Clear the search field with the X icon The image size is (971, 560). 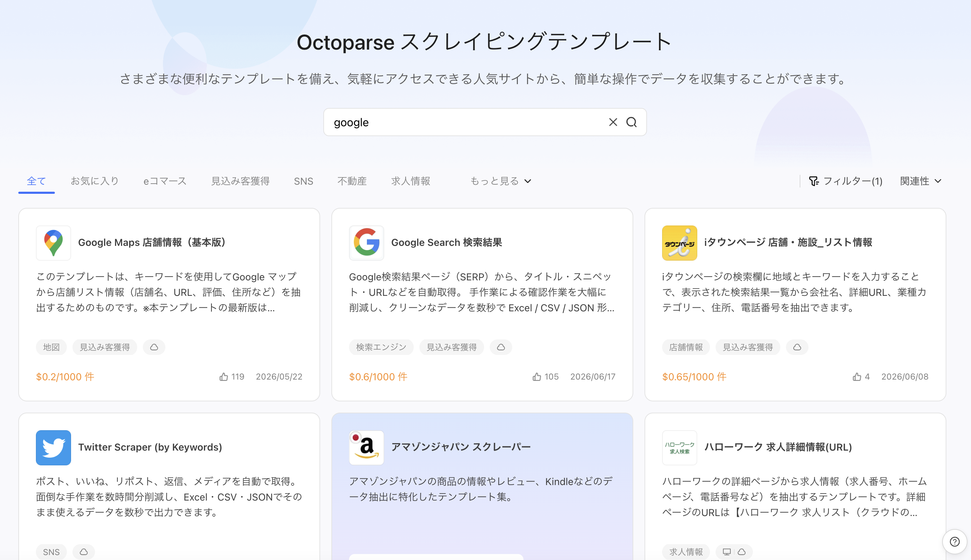click(613, 122)
